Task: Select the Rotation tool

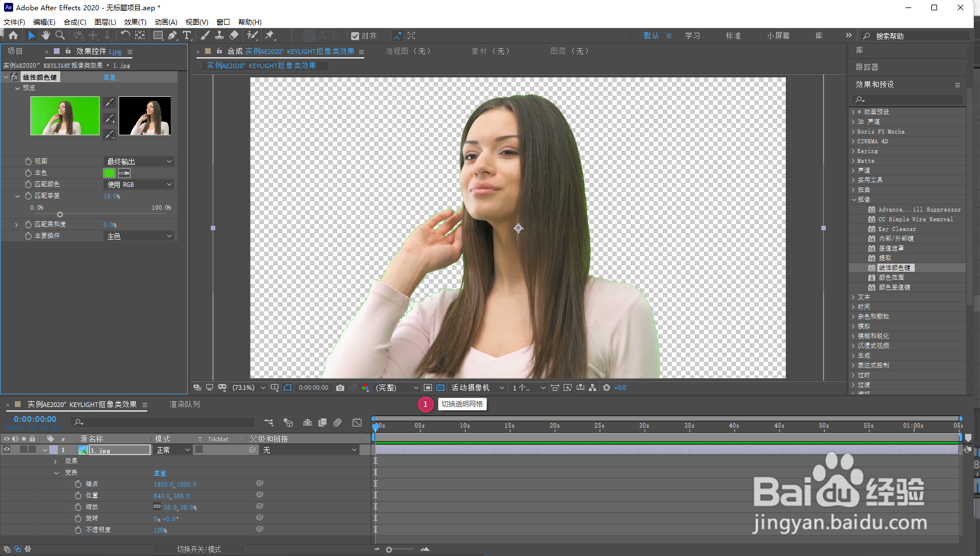Action: [x=125, y=36]
